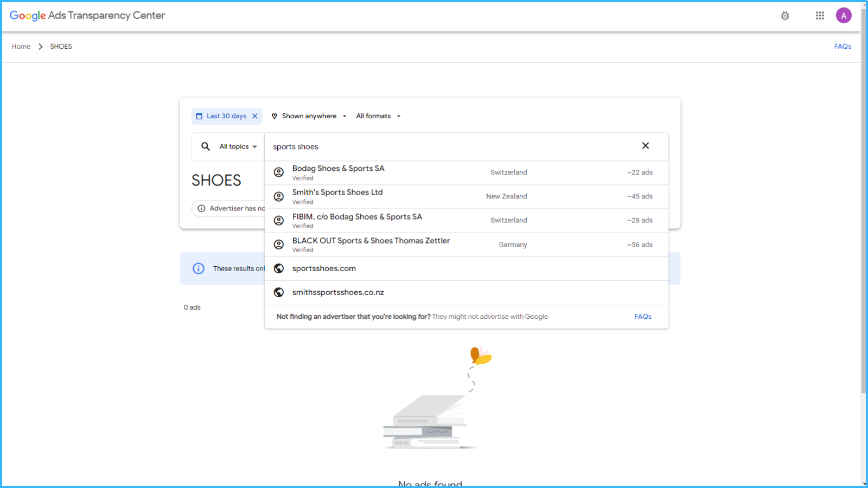Click the search magnifier icon
This screenshot has height=488, width=868.
coord(206,146)
